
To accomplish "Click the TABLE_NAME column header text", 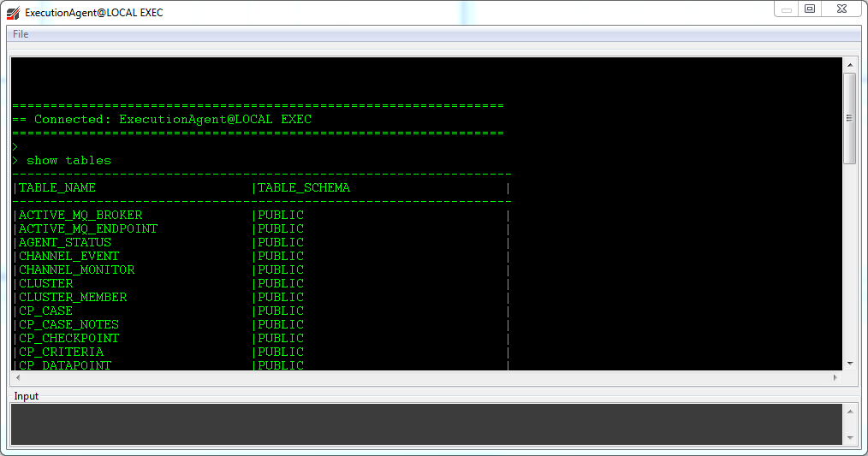I will (57, 188).
